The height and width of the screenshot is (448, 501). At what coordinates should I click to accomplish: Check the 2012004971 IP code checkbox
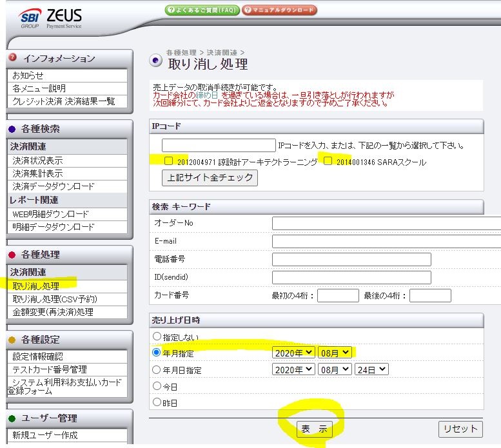pos(168,161)
